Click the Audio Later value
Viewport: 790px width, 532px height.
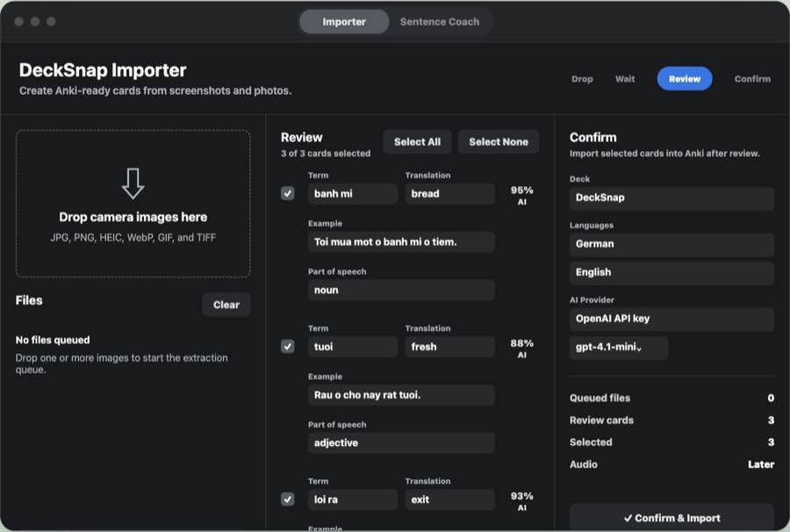[x=761, y=464]
